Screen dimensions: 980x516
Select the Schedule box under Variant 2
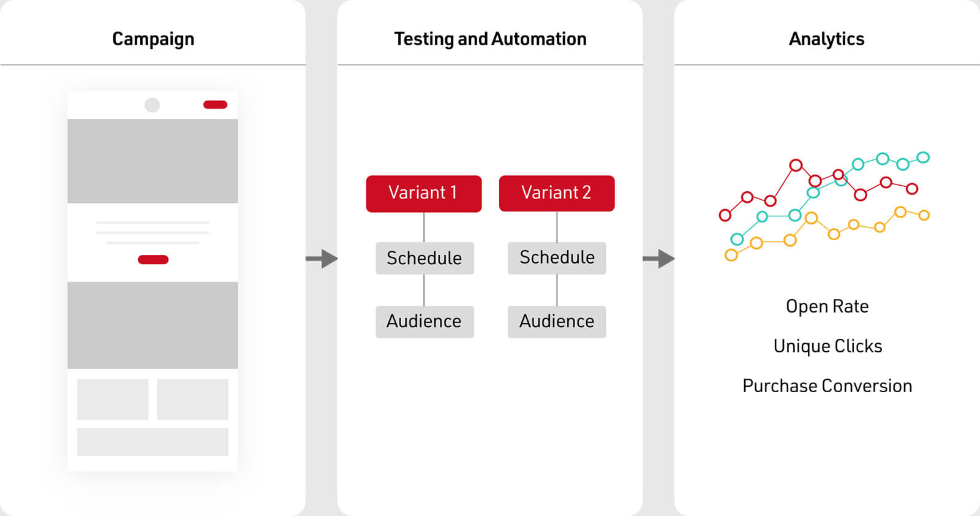(557, 257)
